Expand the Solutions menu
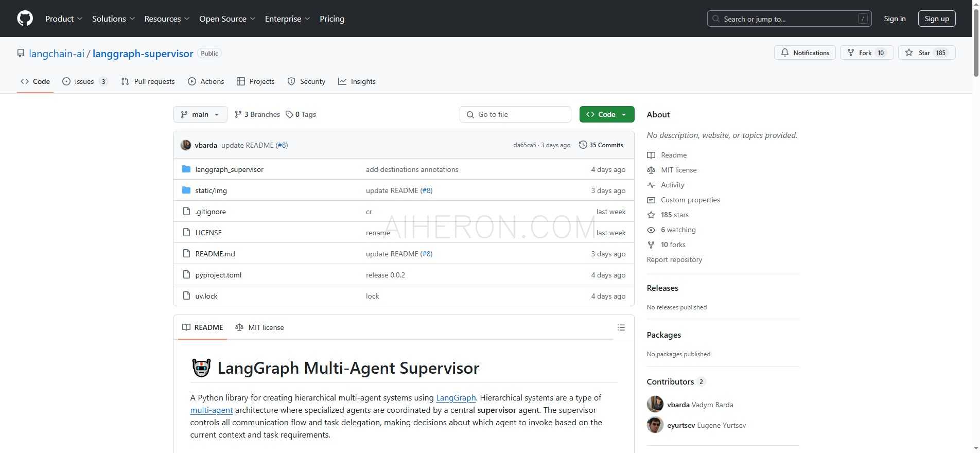This screenshot has height=453, width=980. [113, 19]
